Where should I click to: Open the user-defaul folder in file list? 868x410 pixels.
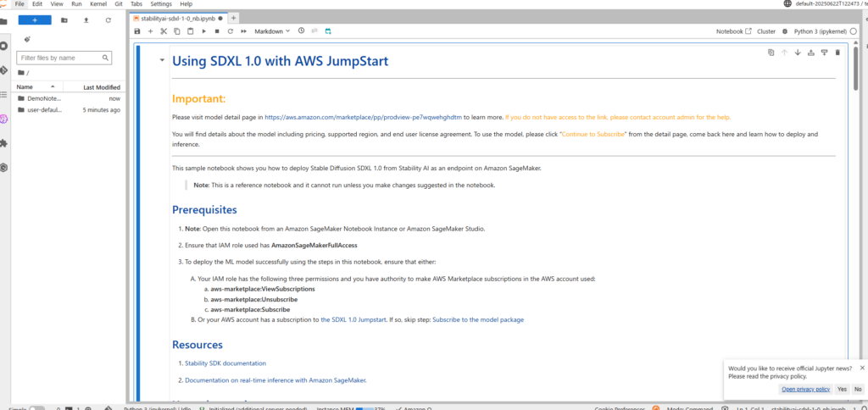69,109
